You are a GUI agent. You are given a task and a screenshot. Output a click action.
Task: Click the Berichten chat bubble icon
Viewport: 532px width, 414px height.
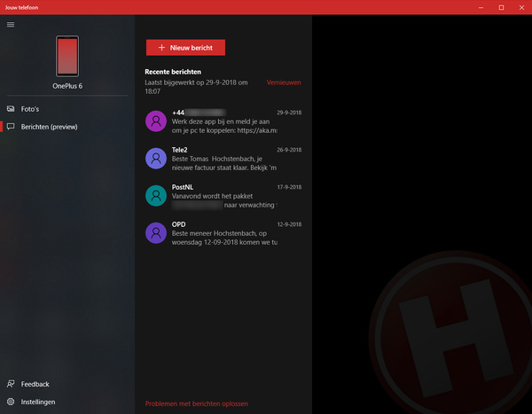click(x=11, y=127)
